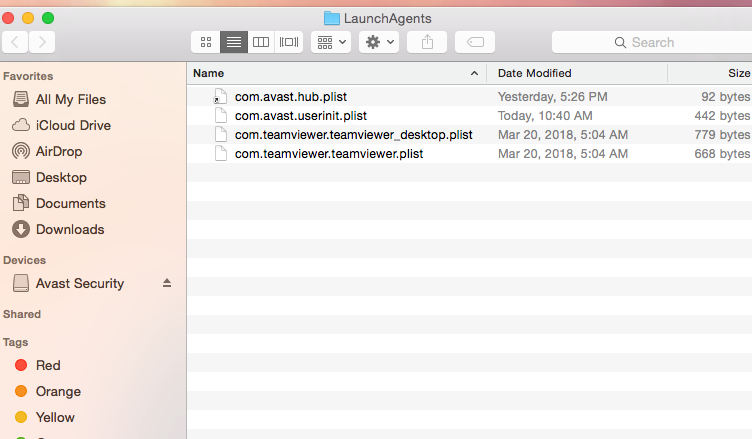Screen dimensions: 752x439
Task: Click the '442 bytes' size cell
Action: [x=722, y=116]
